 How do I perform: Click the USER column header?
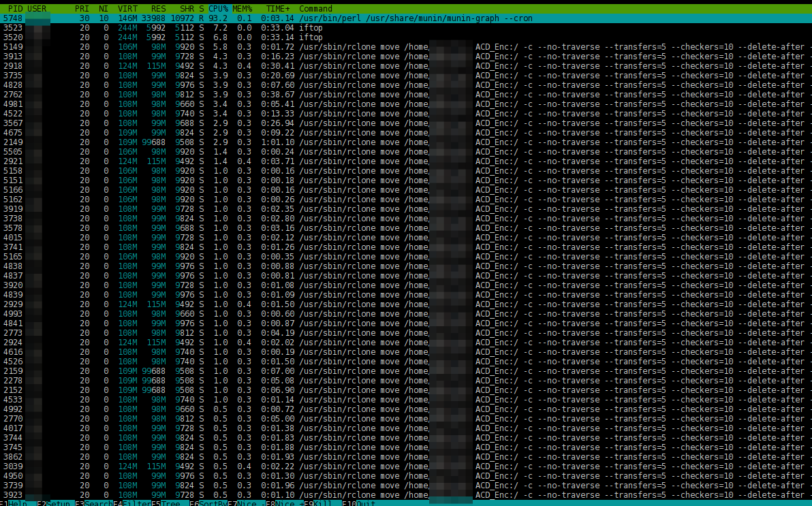(x=37, y=9)
